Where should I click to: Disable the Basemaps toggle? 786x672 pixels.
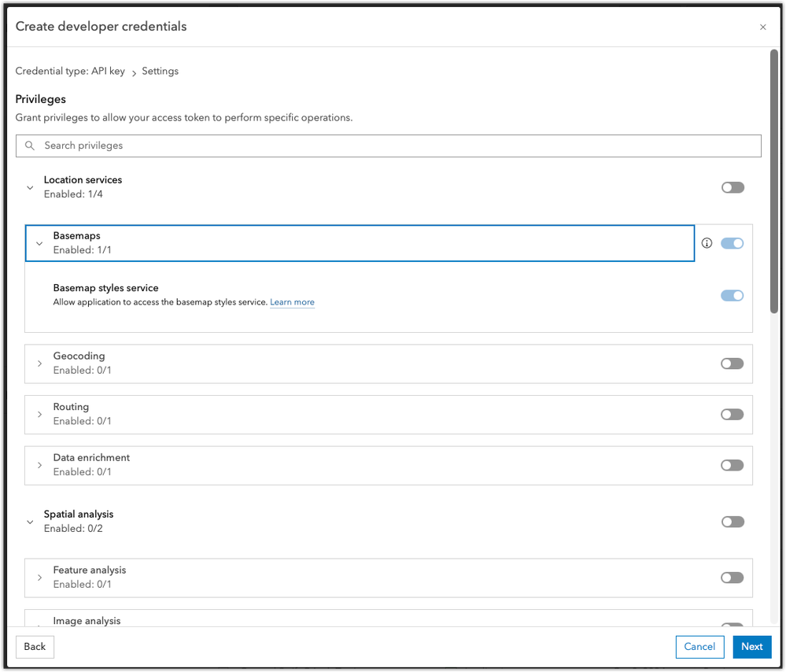click(732, 243)
